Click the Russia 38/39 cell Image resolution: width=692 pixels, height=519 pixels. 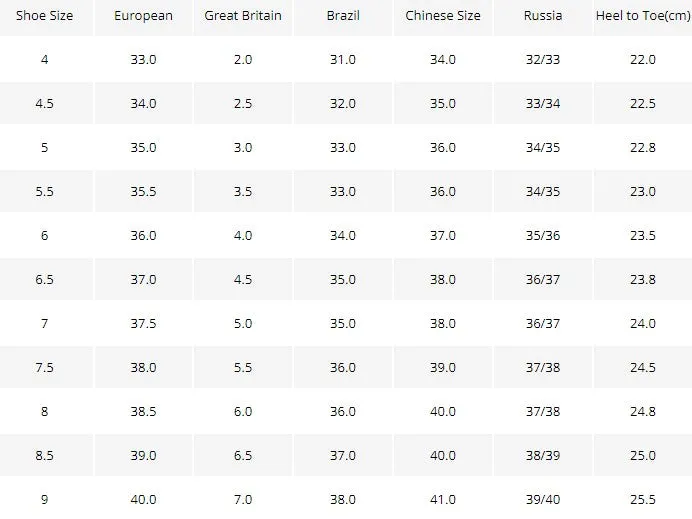pos(543,455)
